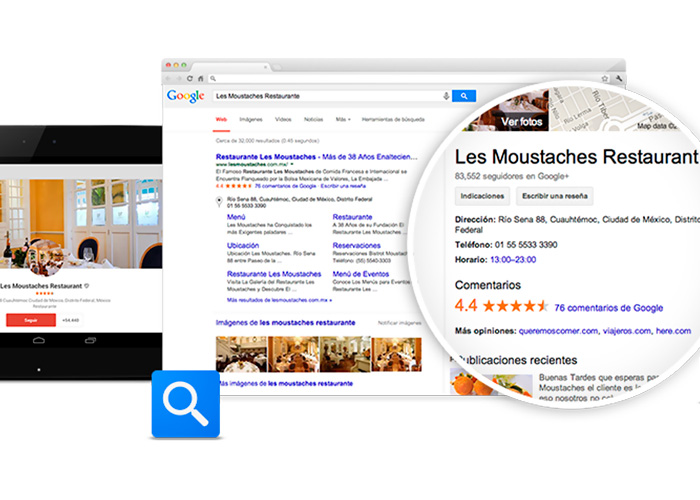
Task: Click the browser reload icon
Action: [x=190, y=79]
